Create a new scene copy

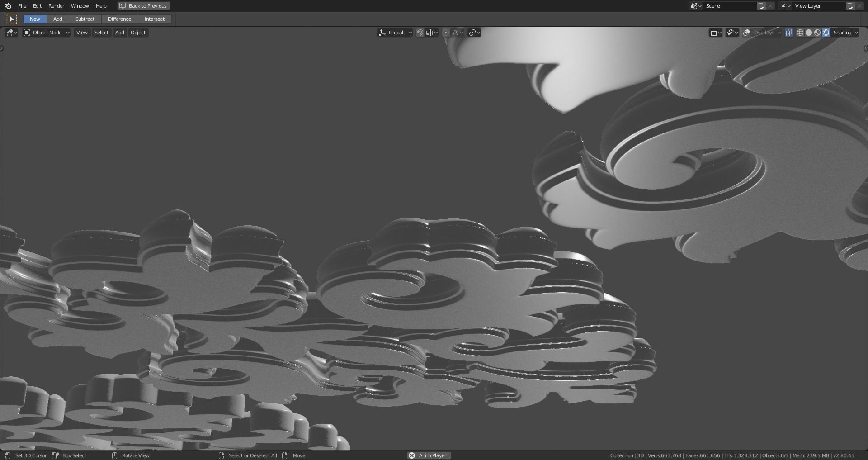(761, 6)
